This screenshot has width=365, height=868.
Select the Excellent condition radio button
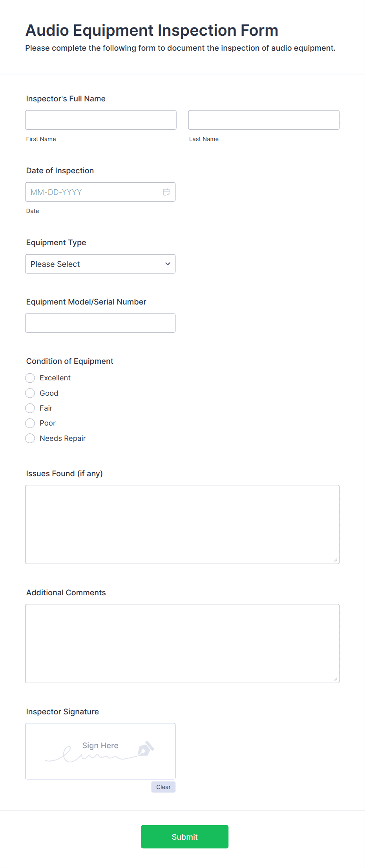coord(30,378)
